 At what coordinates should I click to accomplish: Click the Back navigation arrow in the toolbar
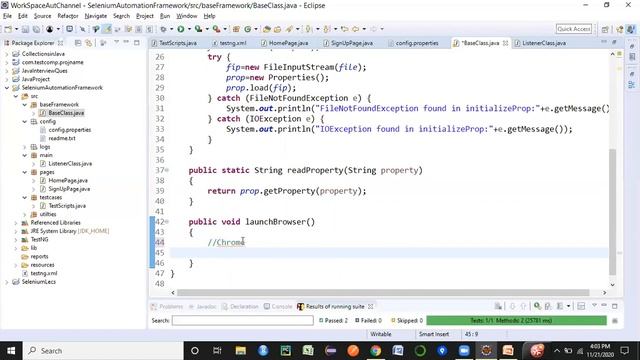click(356, 29)
